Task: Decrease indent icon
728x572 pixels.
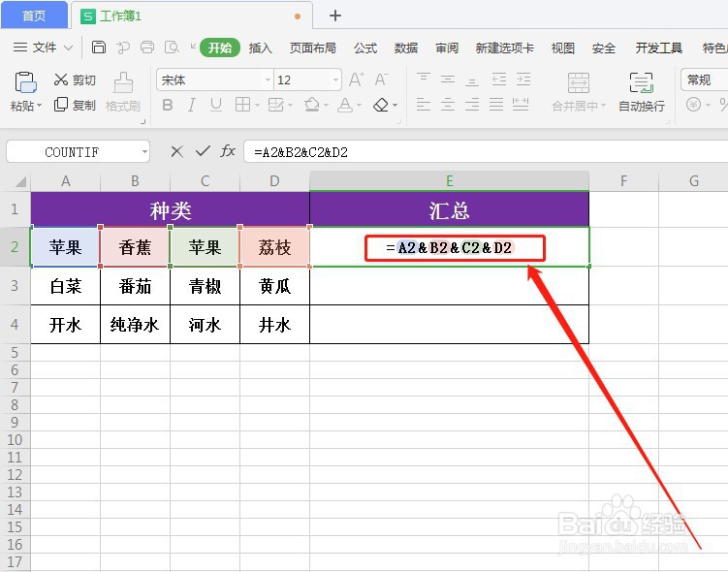Action: pyautogui.click(x=499, y=79)
